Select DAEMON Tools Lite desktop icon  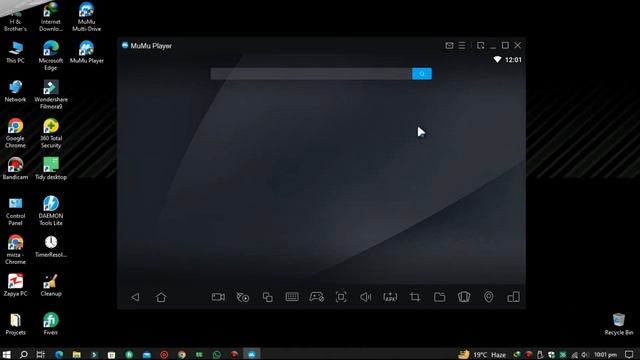click(x=51, y=211)
